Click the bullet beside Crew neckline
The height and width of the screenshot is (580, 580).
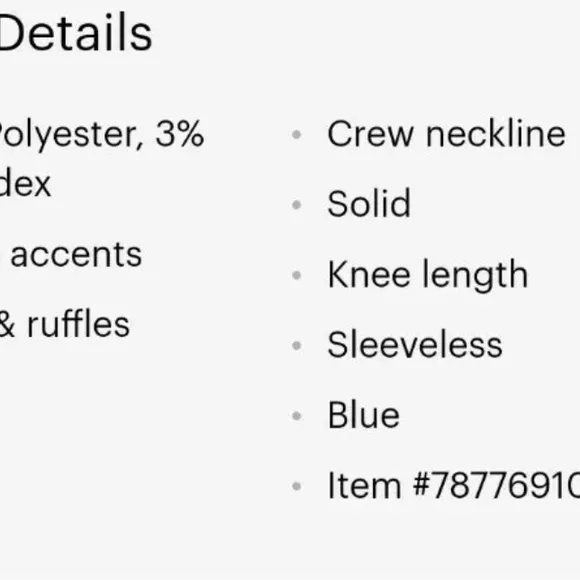[x=297, y=134]
